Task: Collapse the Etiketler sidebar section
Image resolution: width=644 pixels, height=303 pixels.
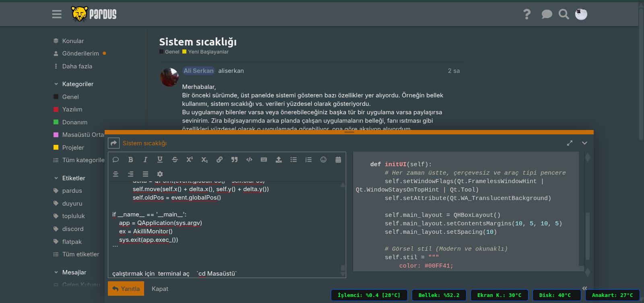Action: pos(56,178)
